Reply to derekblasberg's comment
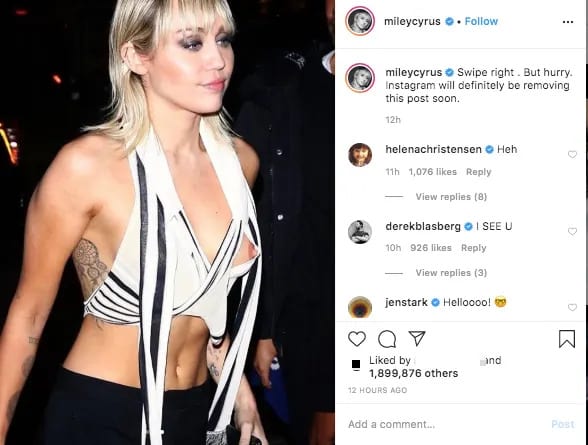The height and width of the screenshot is (445, 588). pos(474,248)
